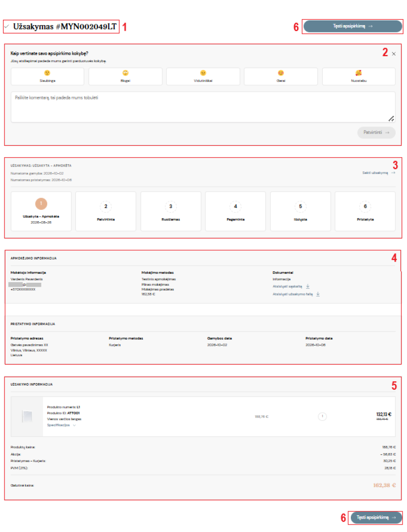Click the step 1 circle for Užsakyta – Apmokėta
This screenshot has height=532, width=407.
click(41, 203)
